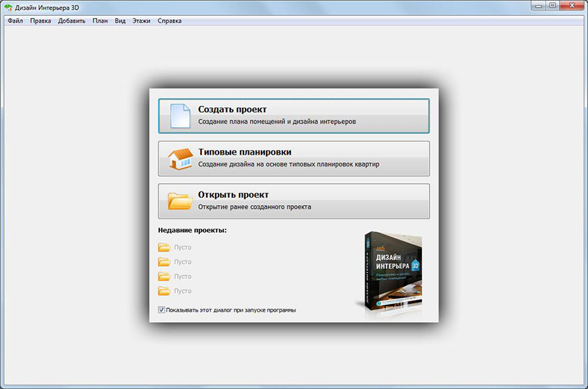Open the Справка help menu
This screenshot has width=588, height=389.
169,21
